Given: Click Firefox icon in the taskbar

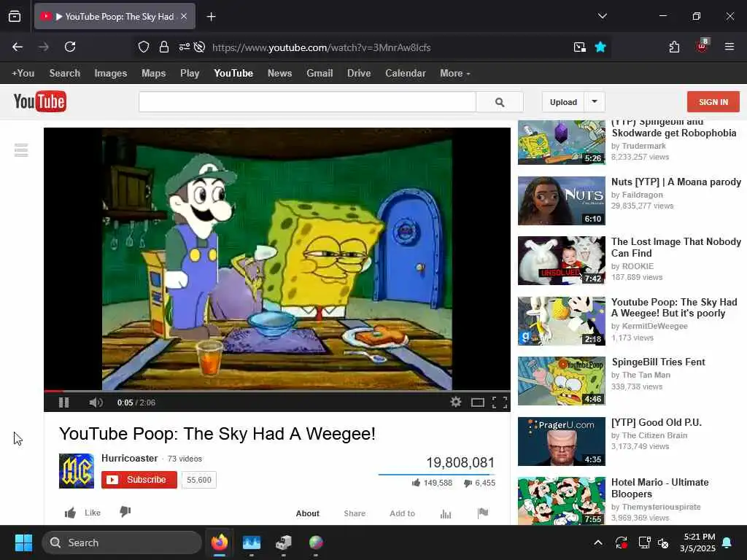Looking at the screenshot, I should 219,542.
